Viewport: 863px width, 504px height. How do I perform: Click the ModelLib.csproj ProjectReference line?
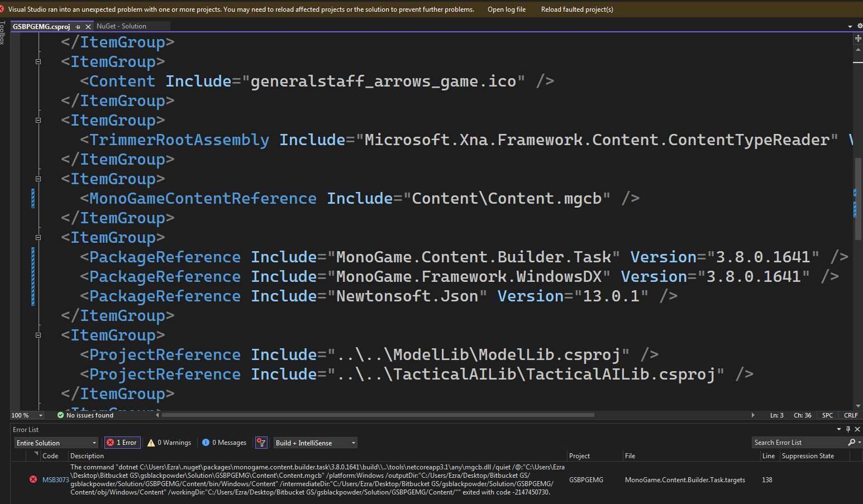click(369, 355)
